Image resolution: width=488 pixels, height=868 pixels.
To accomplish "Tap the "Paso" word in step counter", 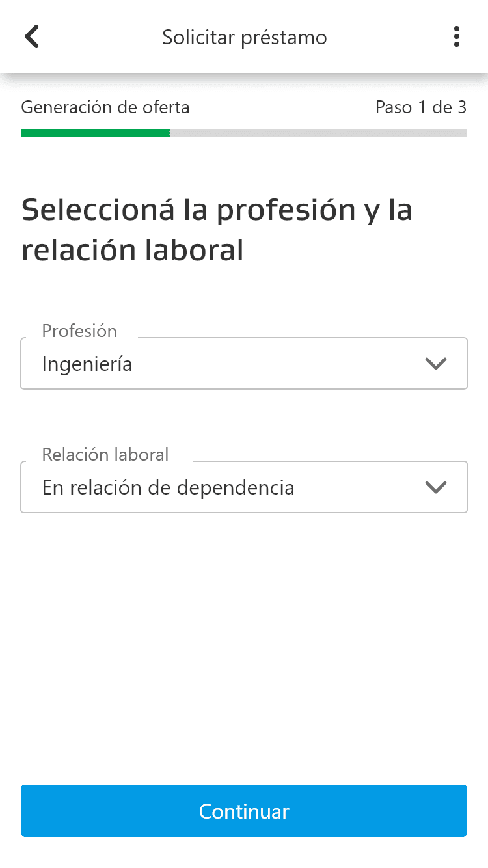I will (x=394, y=107).
